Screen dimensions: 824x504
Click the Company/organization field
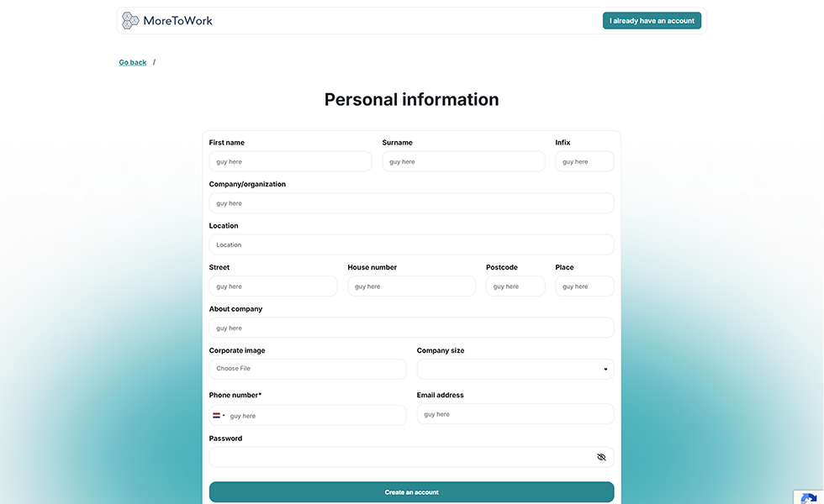pyautogui.click(x=411, y=202)
